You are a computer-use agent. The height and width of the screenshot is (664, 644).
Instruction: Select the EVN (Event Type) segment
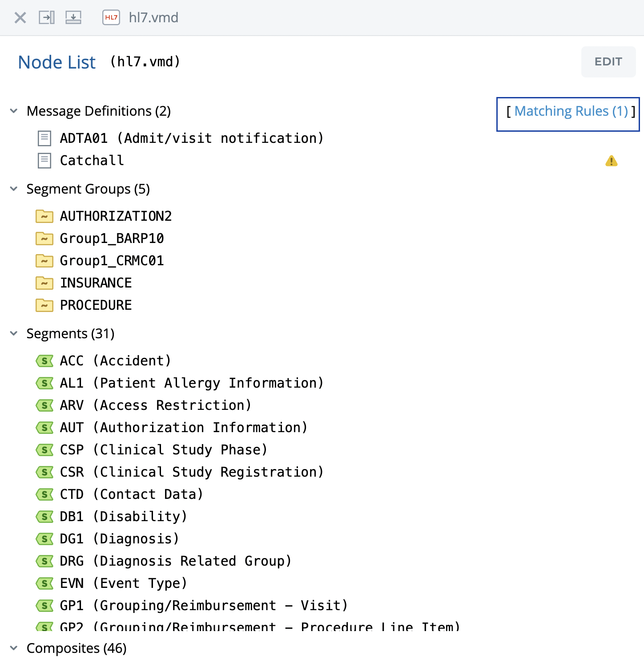click(x=123, y=583)
